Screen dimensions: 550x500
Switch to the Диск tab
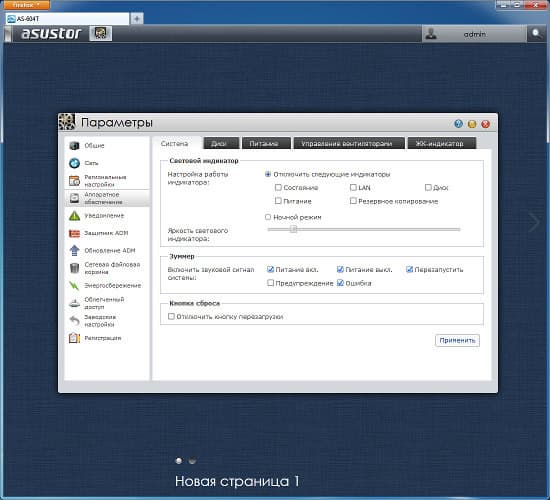(x=221, y=143)
